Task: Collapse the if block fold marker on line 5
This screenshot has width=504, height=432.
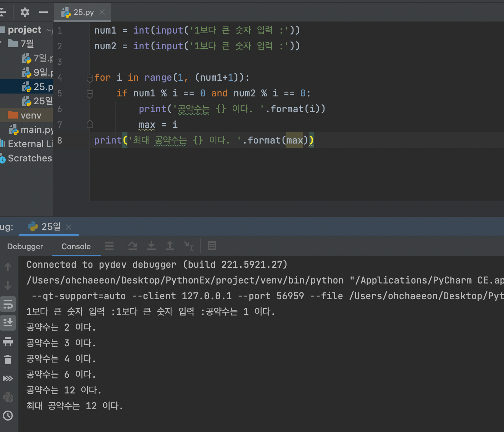Action: [x=90, y=94]
